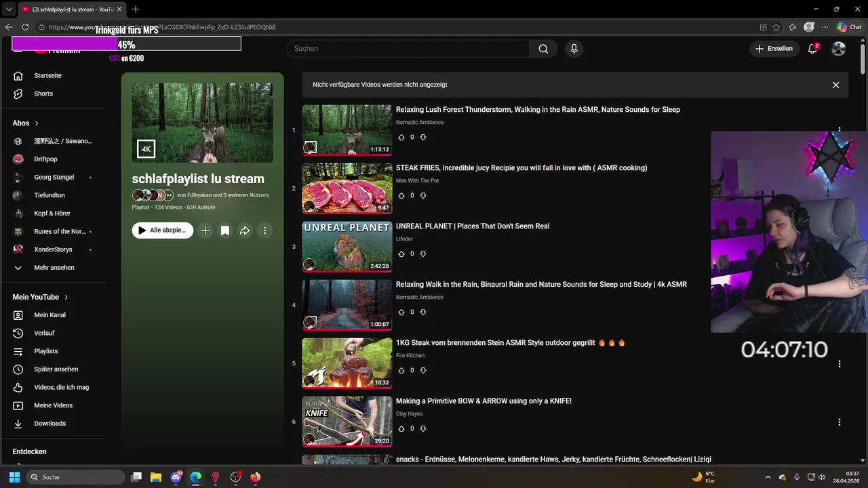Screen dimensions: 868x488
Task: Open options menu for BOW & ARROW video
Action: pyautogui.click(x=840, y=422)
